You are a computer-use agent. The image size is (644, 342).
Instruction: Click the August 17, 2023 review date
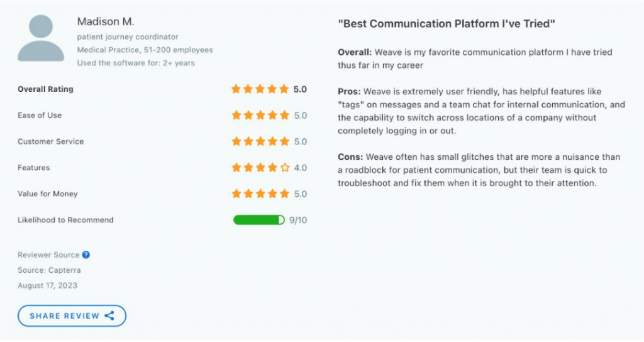click(47, 285)
